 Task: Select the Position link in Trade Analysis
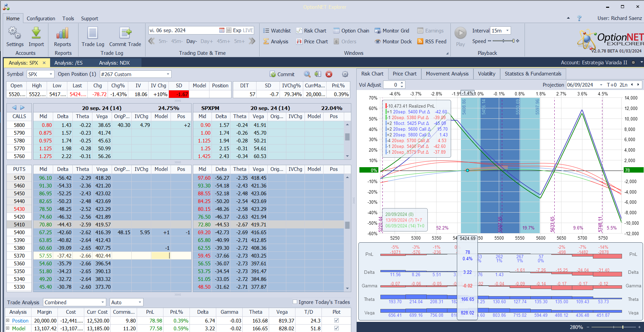20,320
